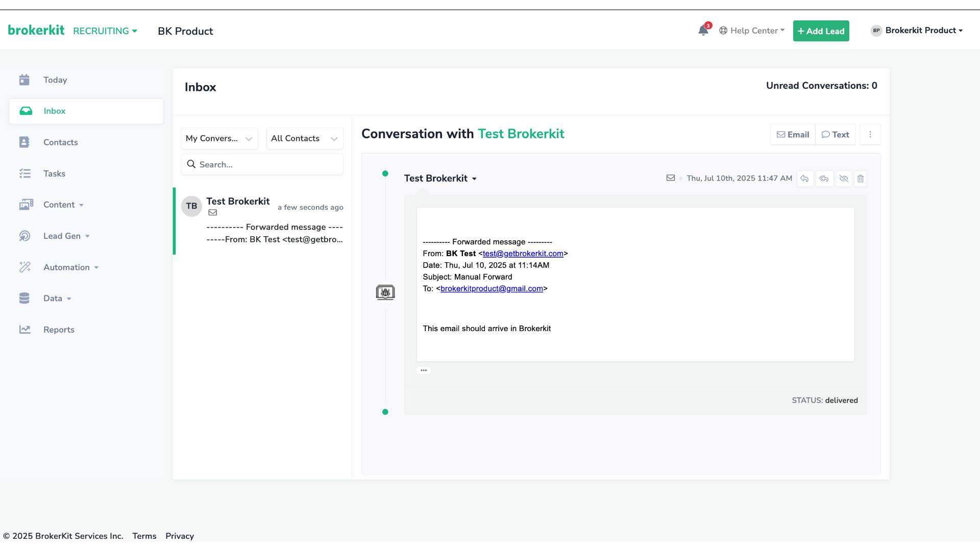Click the vertical three-dot conversation menu

(870, 135)
